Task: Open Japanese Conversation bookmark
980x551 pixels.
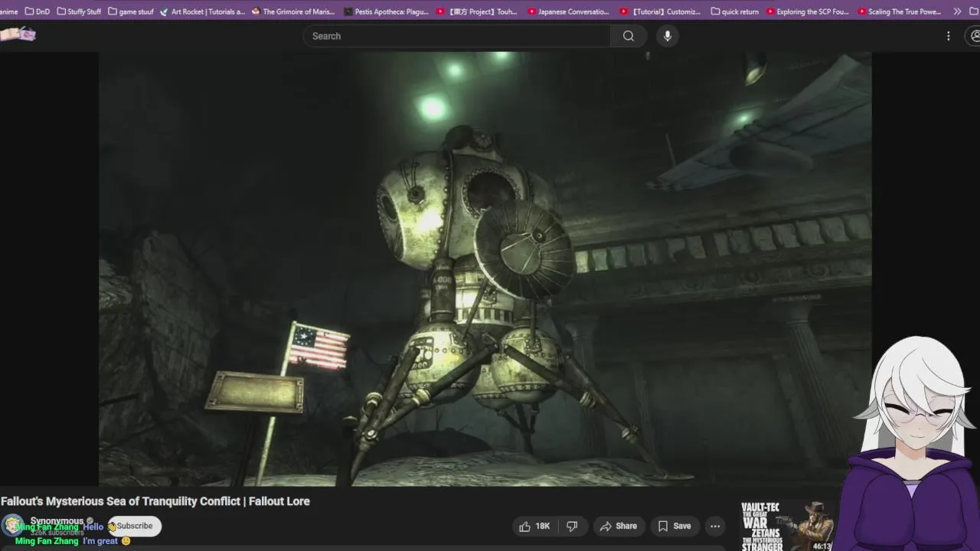Action: [x=569, y=11]
